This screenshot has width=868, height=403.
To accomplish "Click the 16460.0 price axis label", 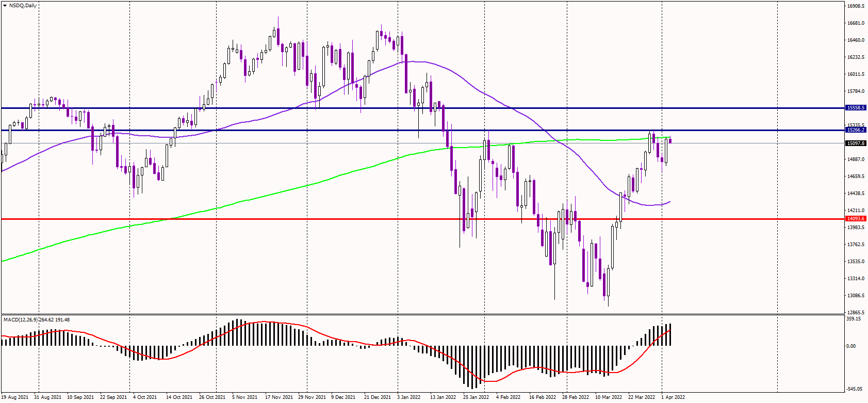I will (856, 40).
